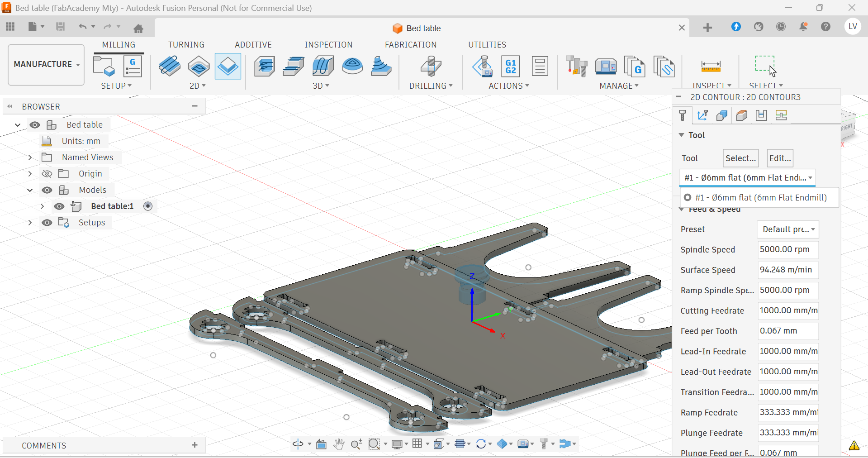Expand the Setups node
868x458 pixels.
tap(30, 223)
